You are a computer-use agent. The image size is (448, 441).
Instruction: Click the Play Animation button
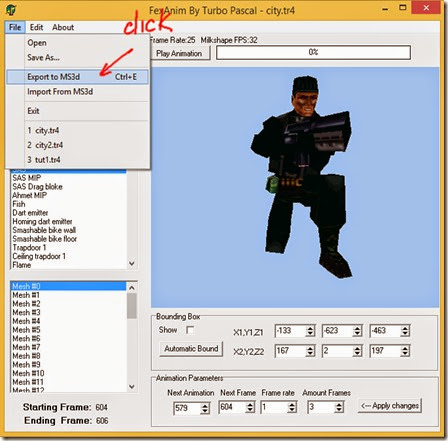pyautogui.click(x=180, y=53)
